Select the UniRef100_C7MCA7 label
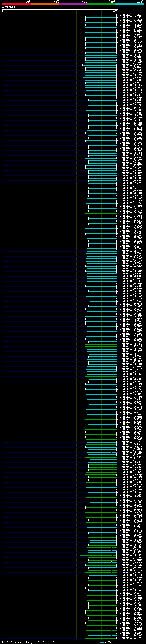 [x=131, y=301]
